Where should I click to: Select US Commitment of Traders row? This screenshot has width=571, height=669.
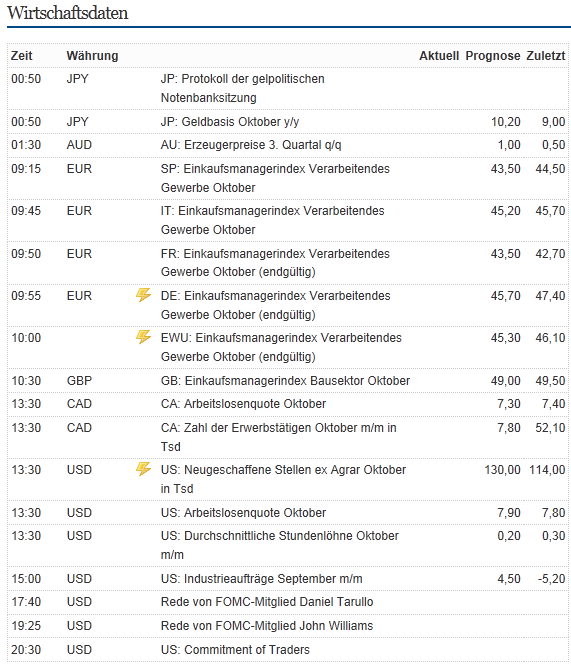[288, 650]
